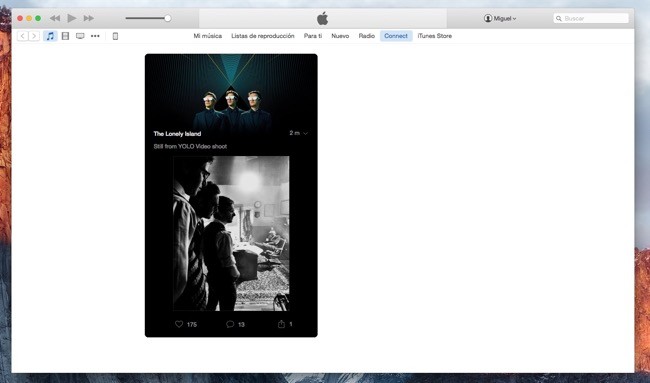Open the iTunes Store tab
This screenshot has height=383, width=650.
coord(434,36)
